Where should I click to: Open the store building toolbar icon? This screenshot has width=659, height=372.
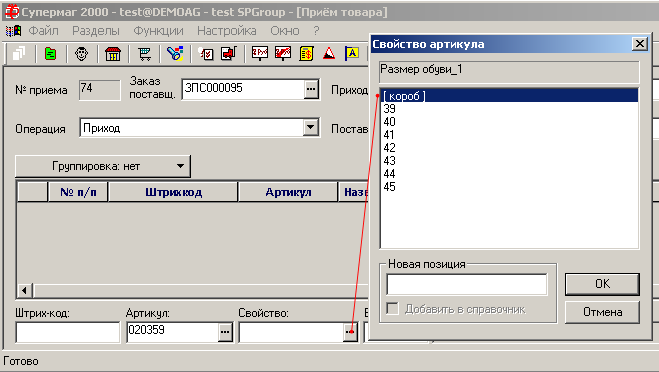pyautogui.click(x=113, y=54)
